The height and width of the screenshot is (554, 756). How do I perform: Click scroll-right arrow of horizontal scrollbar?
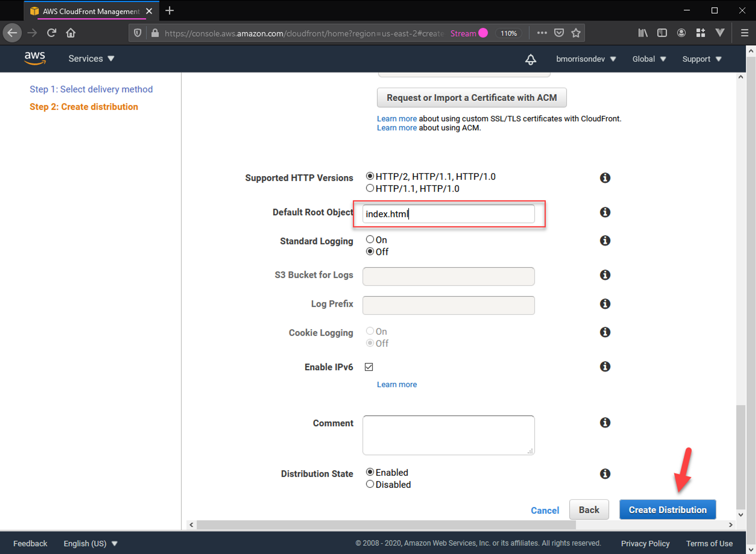pos(730,525)
